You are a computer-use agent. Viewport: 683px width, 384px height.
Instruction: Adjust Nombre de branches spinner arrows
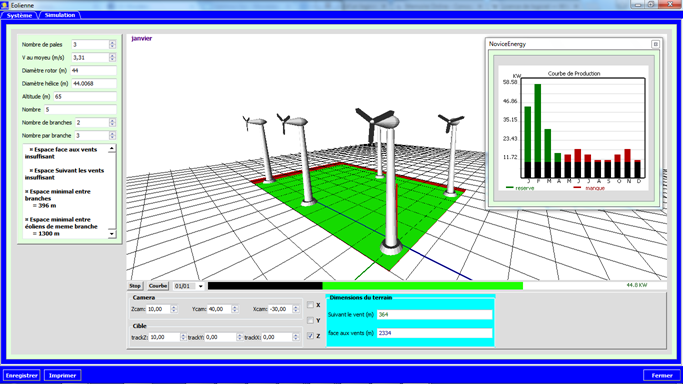112,123
